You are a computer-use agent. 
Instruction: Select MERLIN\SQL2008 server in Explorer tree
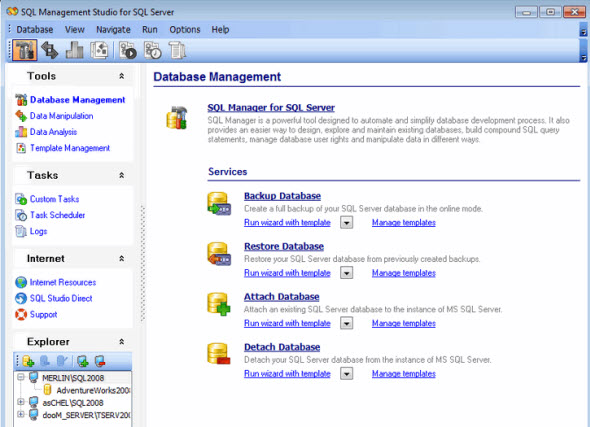click(73, 378)
